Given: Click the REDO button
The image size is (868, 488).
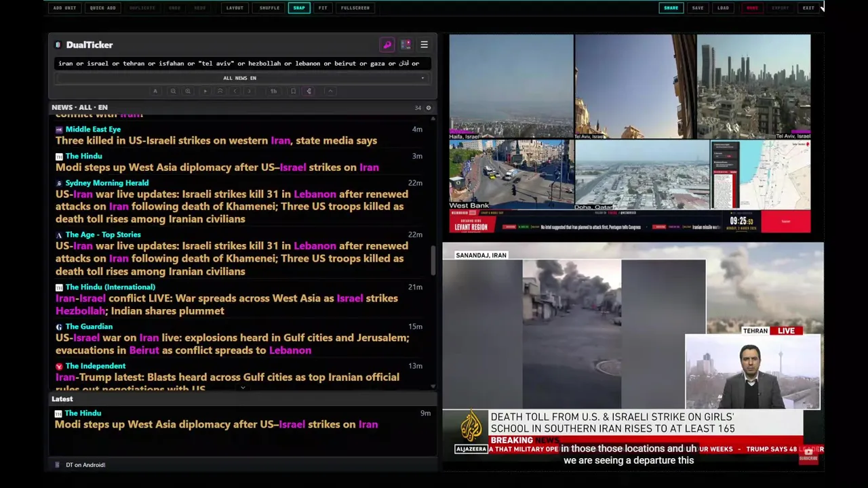Looking at the screenshot, I should click(x=200, y=8).
